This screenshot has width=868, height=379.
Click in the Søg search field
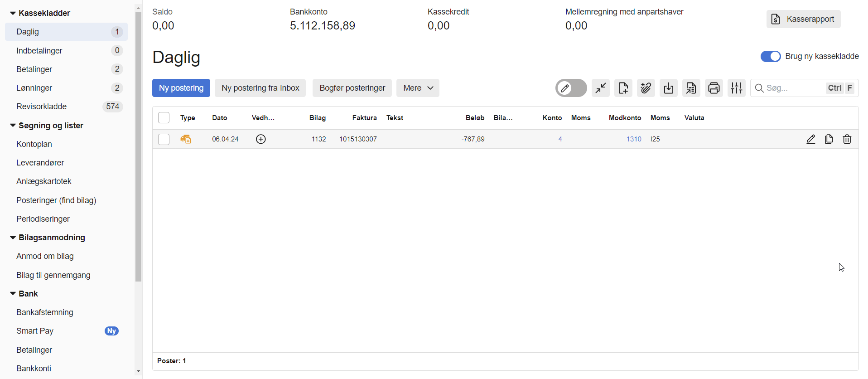(793, 88)
